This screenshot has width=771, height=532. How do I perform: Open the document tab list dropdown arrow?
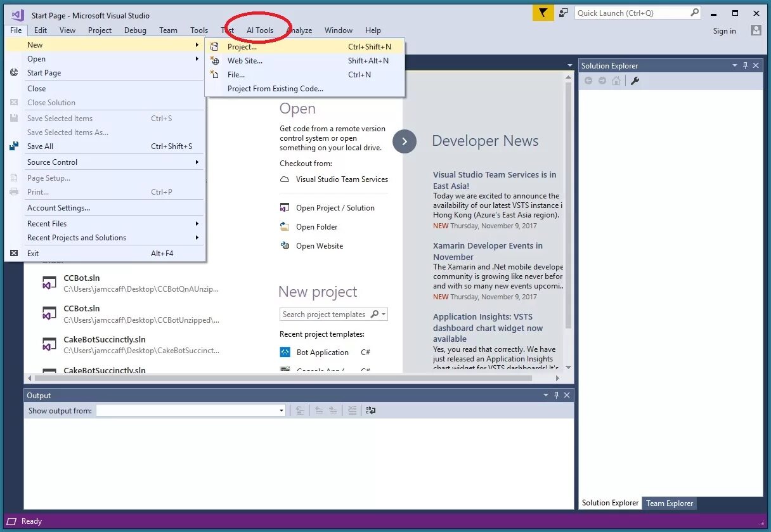(x=569, y=65)
